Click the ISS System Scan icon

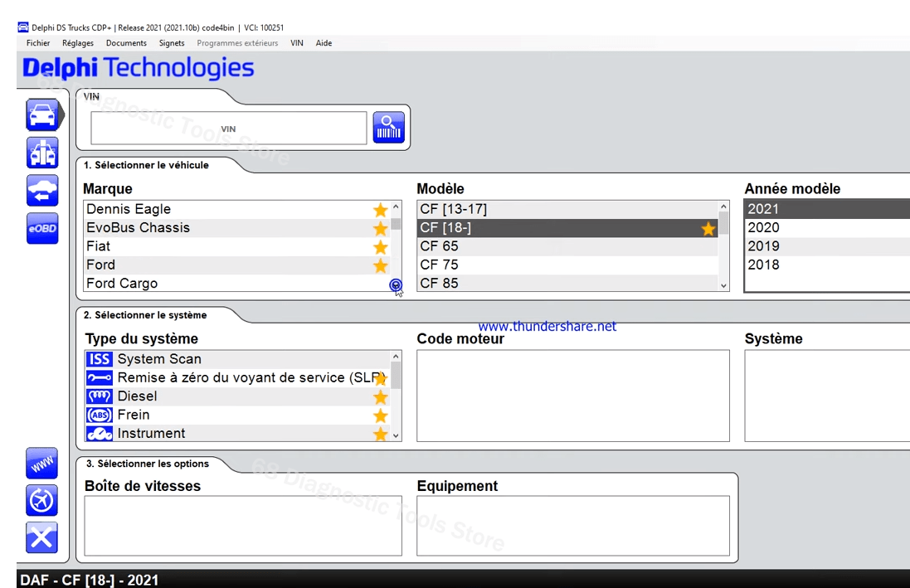coord(100,359)
